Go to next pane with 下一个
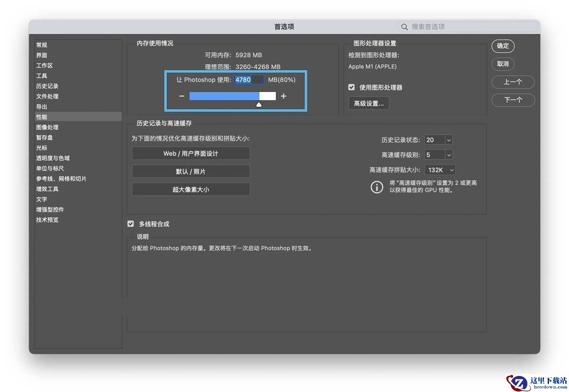Viewport: 569px width, 392px height. point(513,100)
